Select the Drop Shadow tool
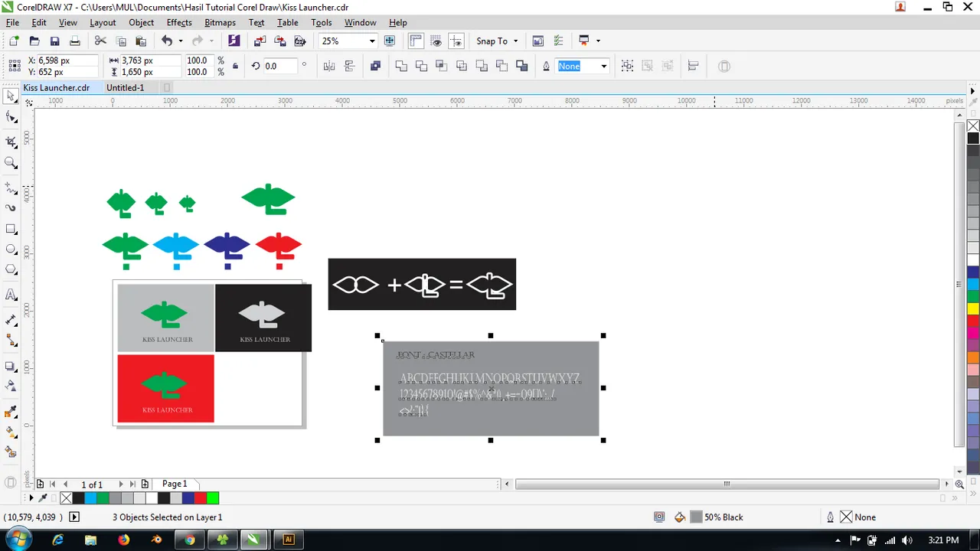Image resolution: width=980 pixels, height=551 pixels. coord(11,365)
